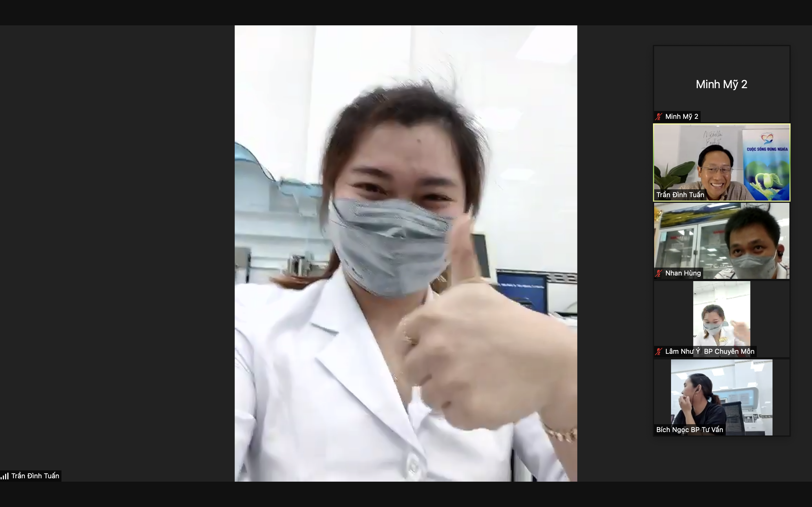The width and height of the screenshot is (812, 507).
Task: Click Trần Đình Tuấn label at bottom-left corner
Action: coord(35,476)
